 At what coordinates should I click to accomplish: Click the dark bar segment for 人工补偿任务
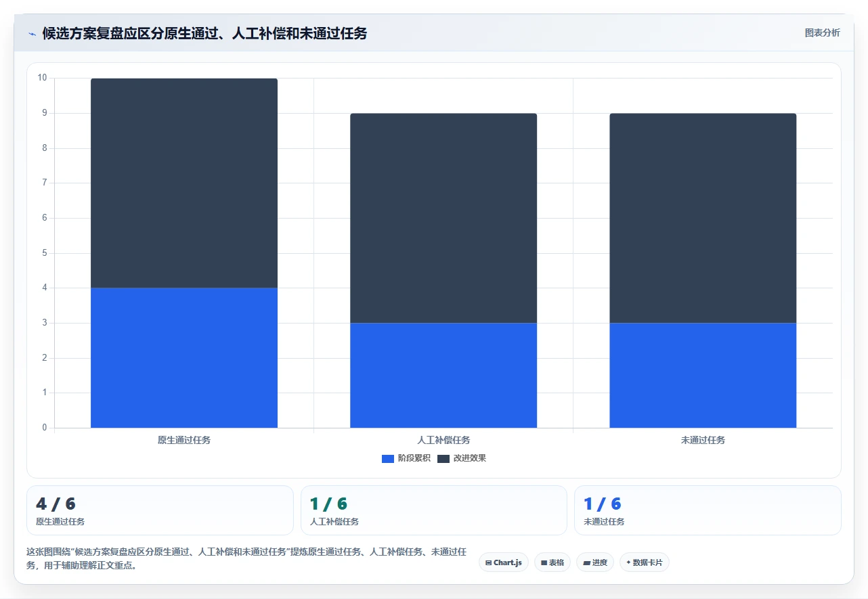point(443,218)
